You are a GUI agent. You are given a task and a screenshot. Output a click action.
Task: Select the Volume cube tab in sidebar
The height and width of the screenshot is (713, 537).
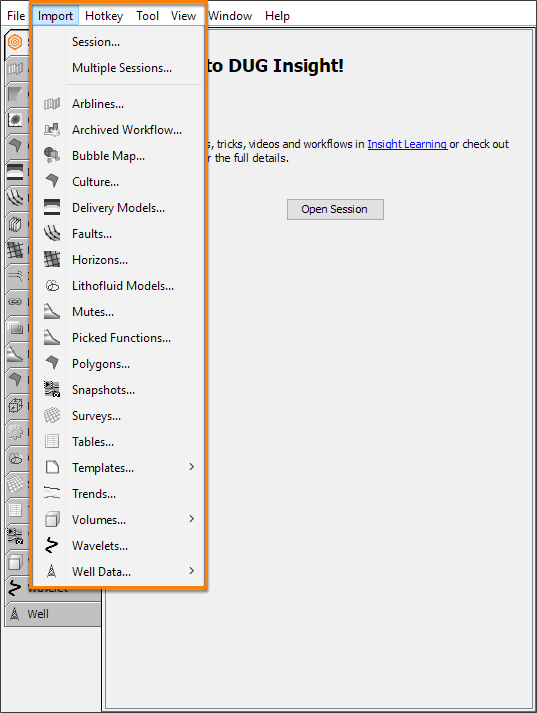tap(15, 562)
